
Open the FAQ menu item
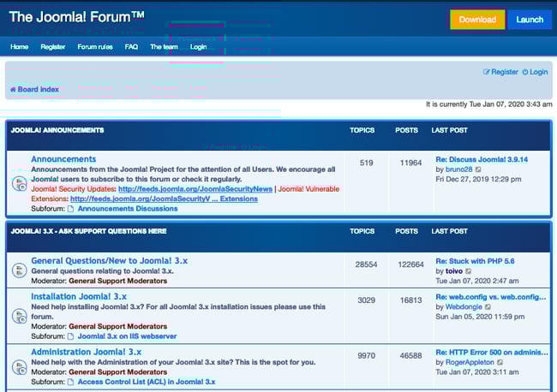131,47
